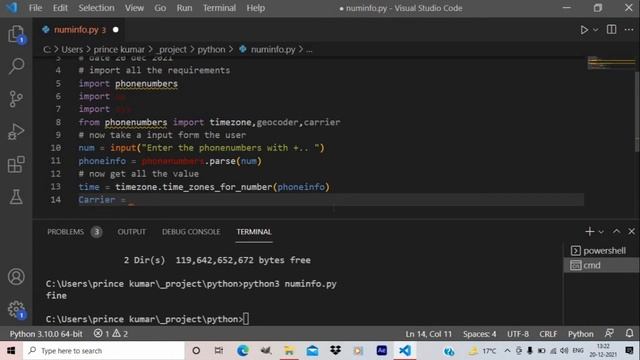Screen dimensions: 640x360
Task: Click the editor minimap preview
Action: point(611,63)
